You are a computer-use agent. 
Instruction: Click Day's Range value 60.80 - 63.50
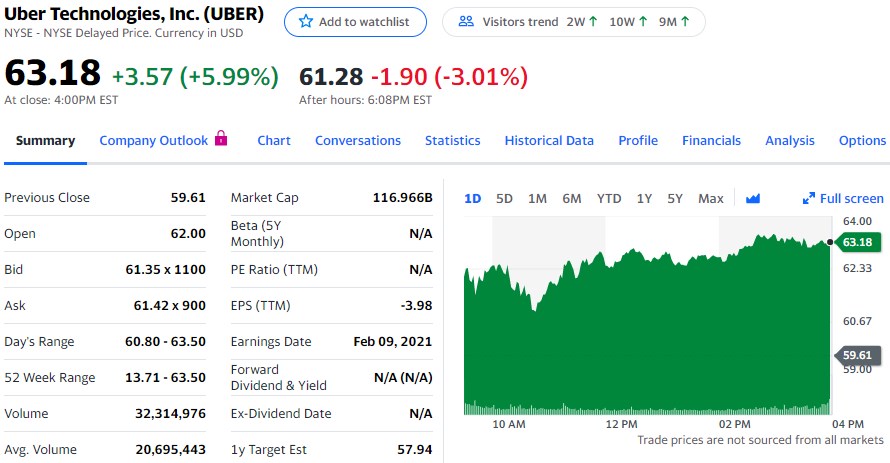click(165, 342)
